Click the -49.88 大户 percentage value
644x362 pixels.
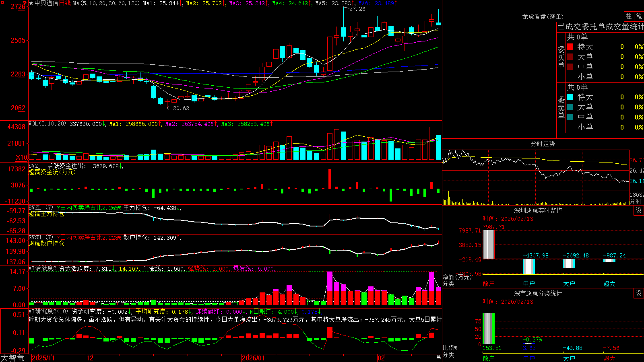[572, 348]
